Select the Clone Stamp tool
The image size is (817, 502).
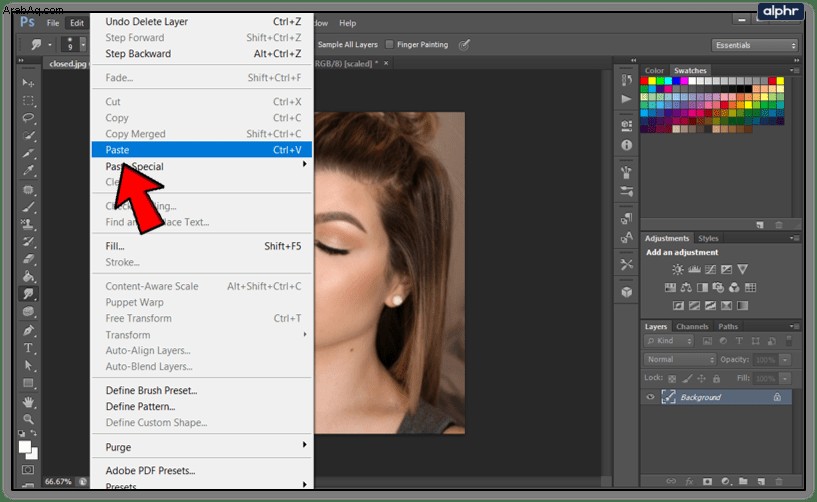[x=28, y=224]
